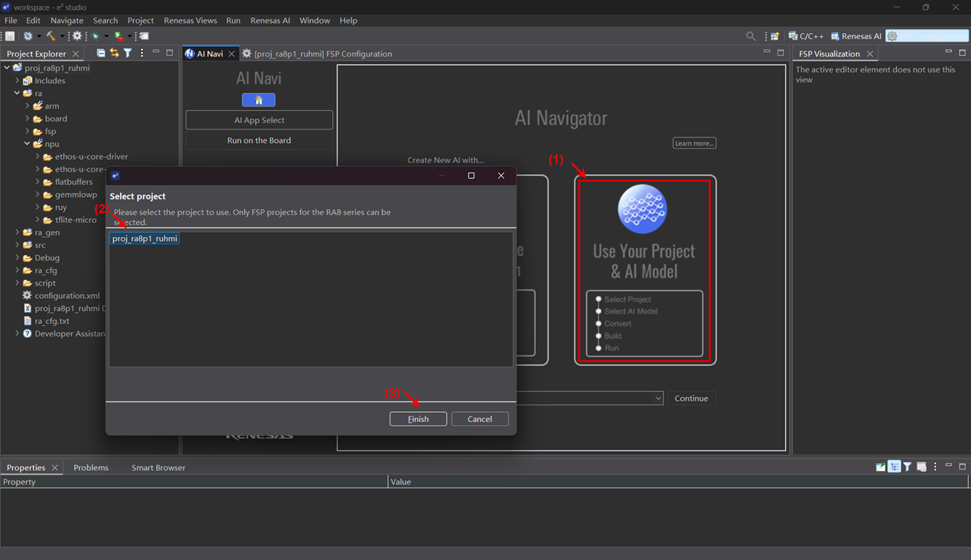Toggle Link with Editor in Project Explorer
This screenshot has height=560, width=971.
pyautogui.click(x=115, y=53)
